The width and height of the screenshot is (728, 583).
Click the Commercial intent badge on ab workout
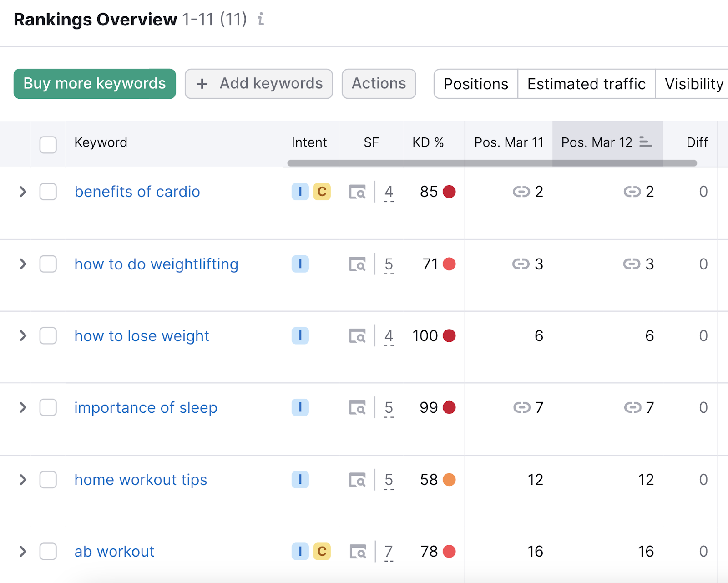[322, 551]
